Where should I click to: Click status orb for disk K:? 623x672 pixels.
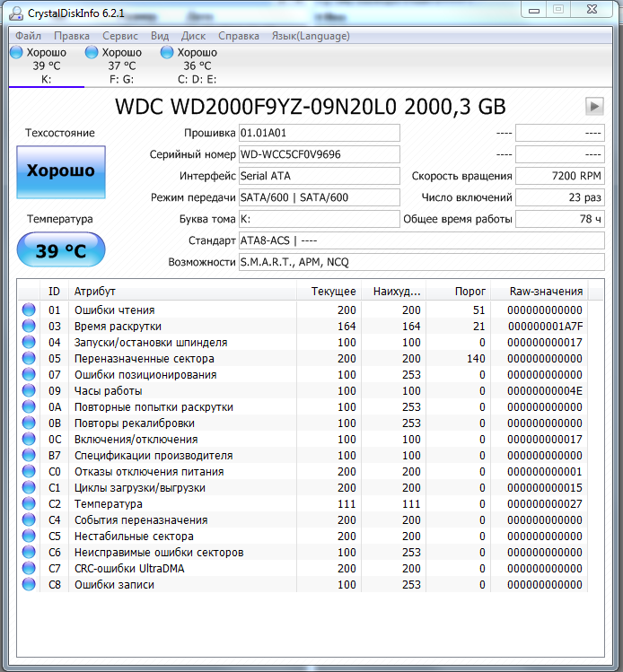[x=17, y=53]
